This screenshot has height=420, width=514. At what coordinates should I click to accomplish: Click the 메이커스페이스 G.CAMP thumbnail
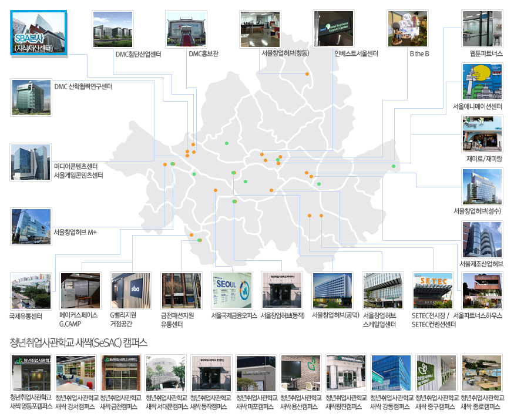pyautogui.click(x=80, y=291)
